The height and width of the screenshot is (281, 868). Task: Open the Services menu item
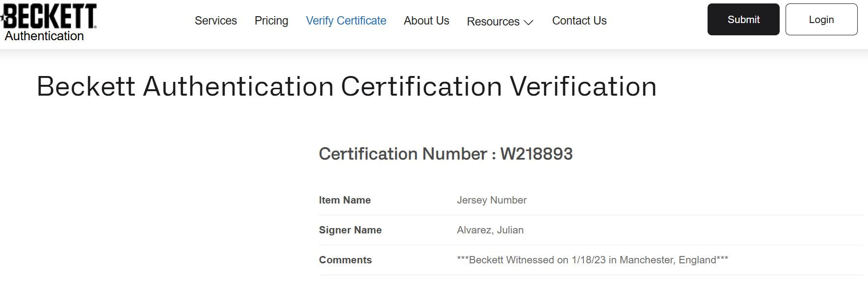pyautogui.click(x=215, y=21)
